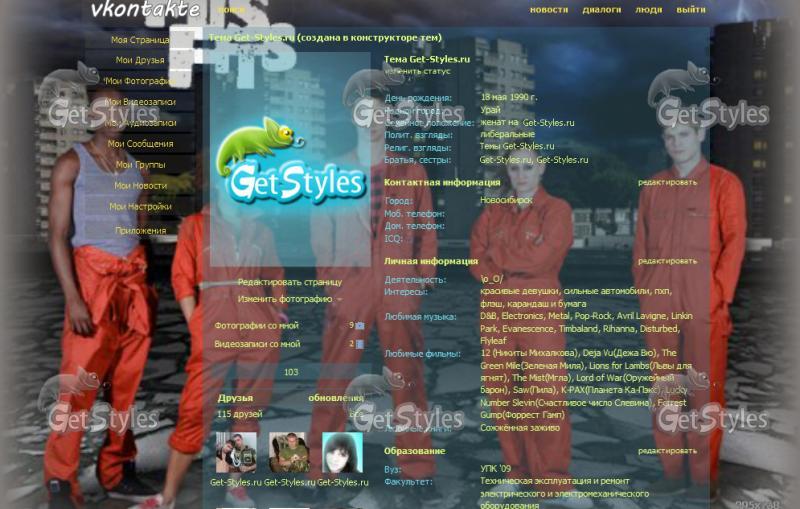
Task: Click the photo icon beside 'Фотографии со мной'
Action: 360,325
